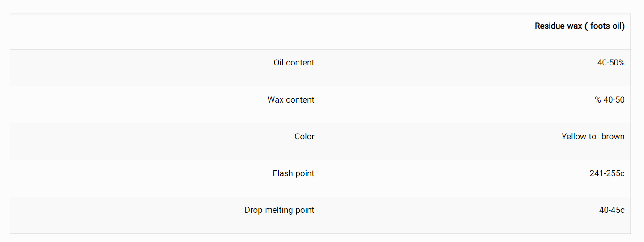This screenshot has height=242, width=644.
Task: Click the 40-50% oil content value
Action: point(611,63)
